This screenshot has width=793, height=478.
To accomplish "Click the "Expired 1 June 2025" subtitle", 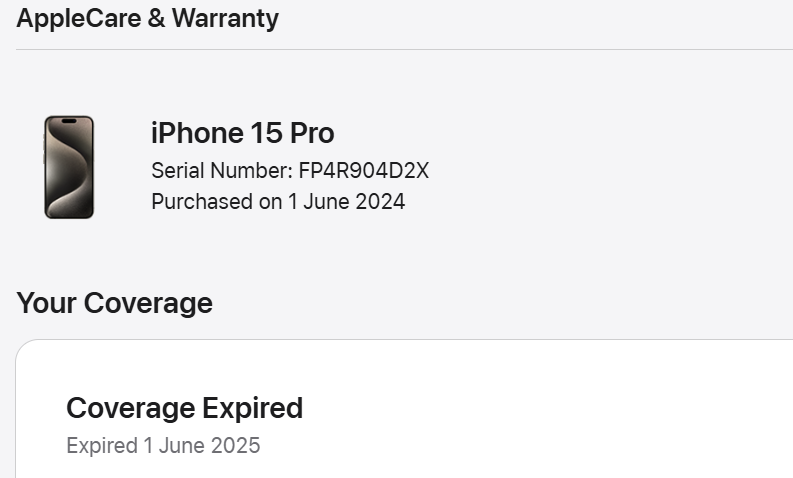I will tap(163, 445).
